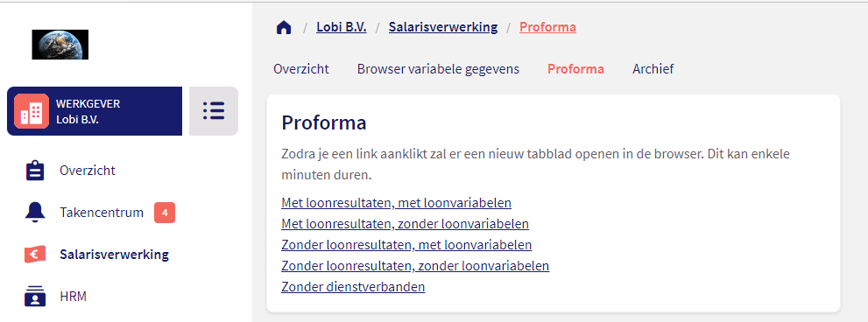Screen dimensions: 868x322
Task: Click the Takencentrum badge showing 4
Action: coord(165,213)
